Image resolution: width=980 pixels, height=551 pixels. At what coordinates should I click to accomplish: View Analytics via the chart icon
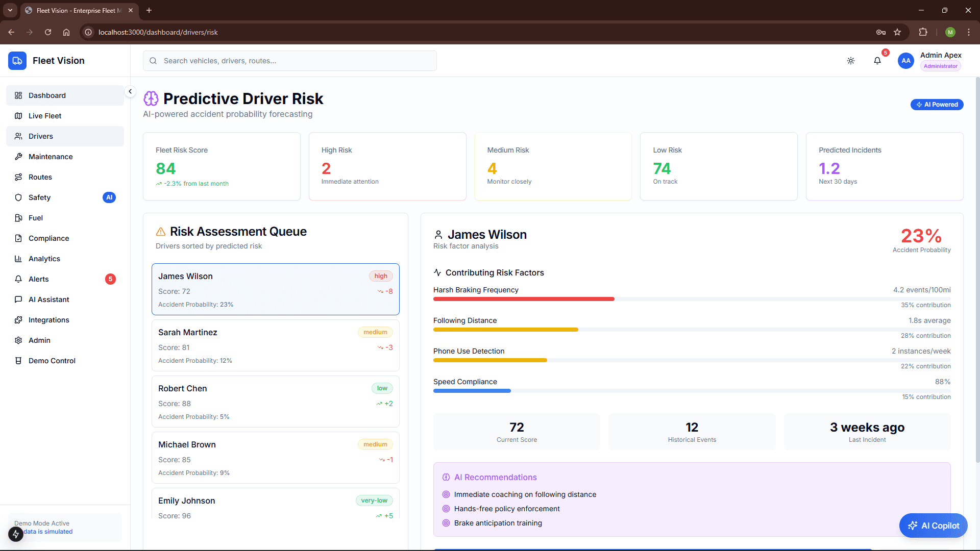coord(18,259)
